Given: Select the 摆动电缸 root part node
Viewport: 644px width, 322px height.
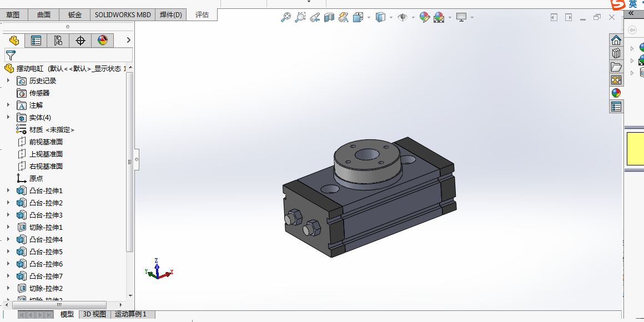Looking at the screenshot, I should point(65,69).
